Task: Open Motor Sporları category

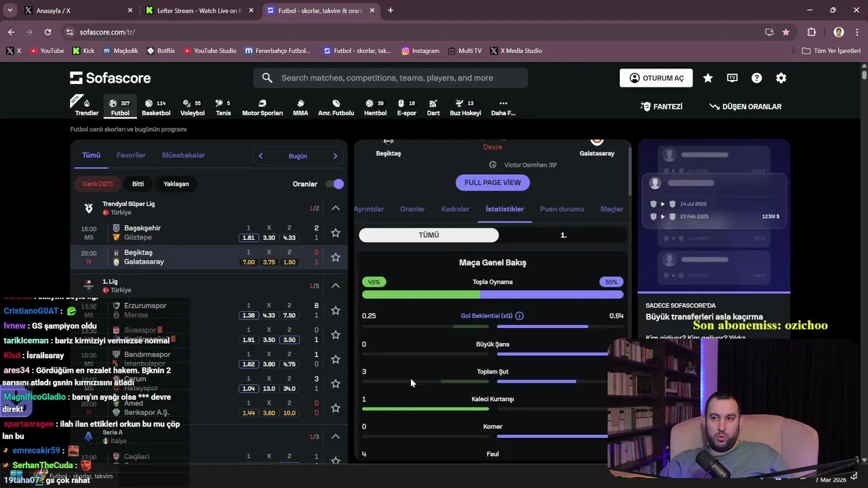Action: tap(262, 107)
